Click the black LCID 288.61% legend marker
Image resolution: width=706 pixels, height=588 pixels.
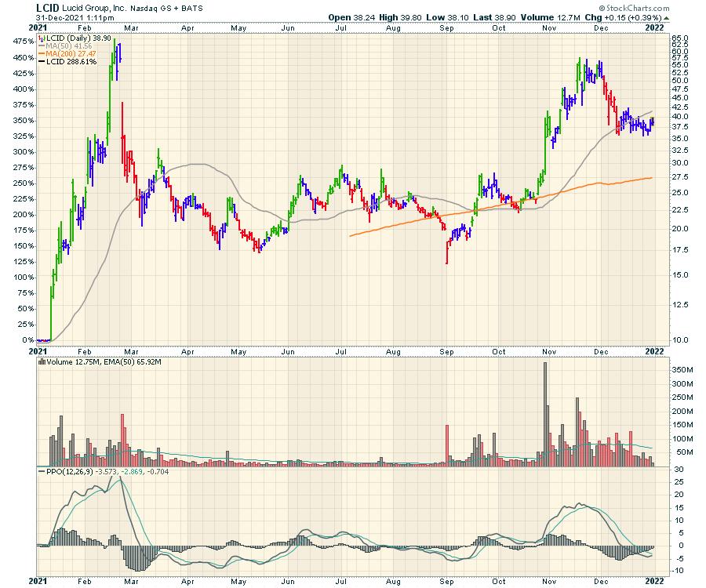(x=41, y=60)
